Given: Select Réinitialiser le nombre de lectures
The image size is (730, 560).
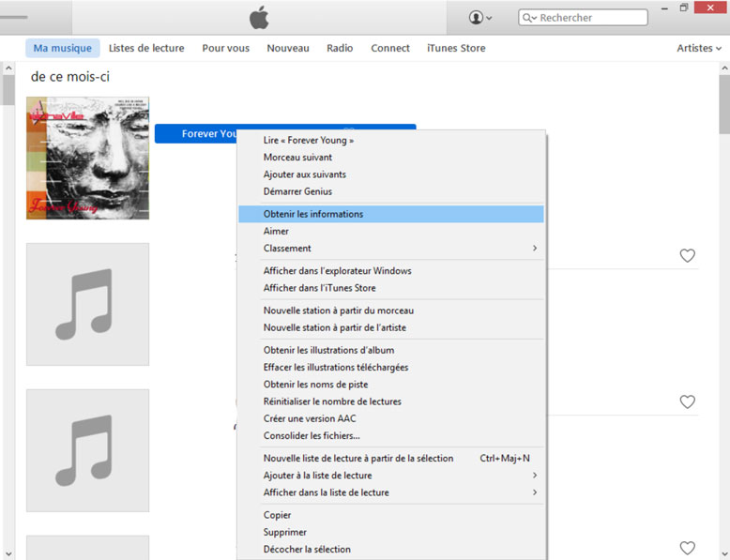Looking at the screenshot, I should (391, 401).
